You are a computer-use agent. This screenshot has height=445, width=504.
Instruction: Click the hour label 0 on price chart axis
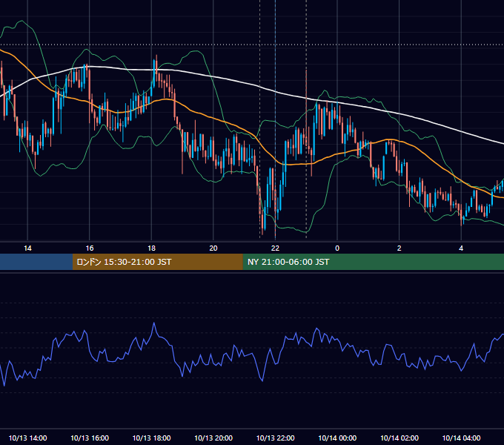[337, 248]
